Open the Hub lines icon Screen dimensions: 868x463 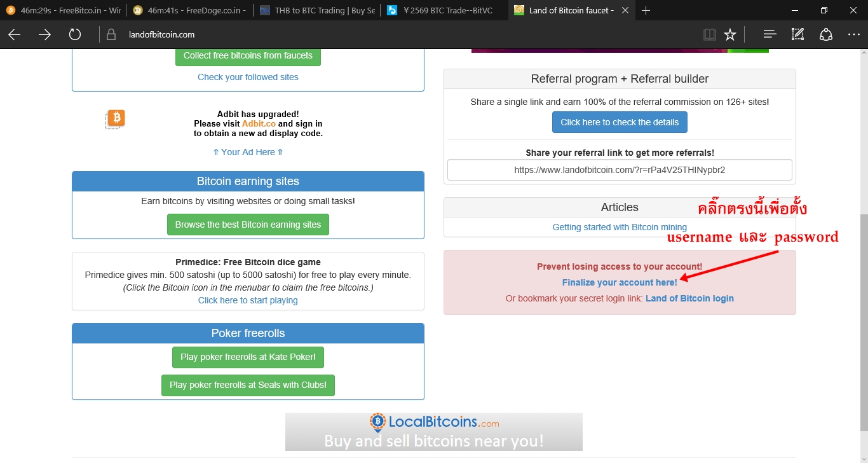click(770, 35)
